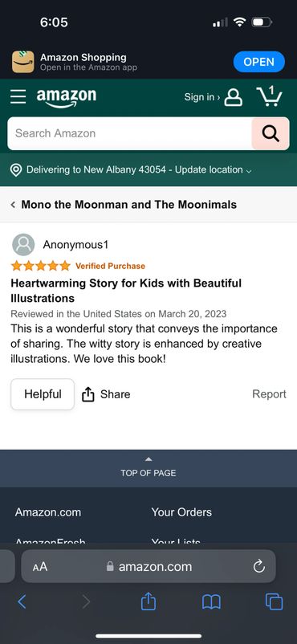Open the Amazon app with OPEN
The image size is (297, 644).
(258, 62)
